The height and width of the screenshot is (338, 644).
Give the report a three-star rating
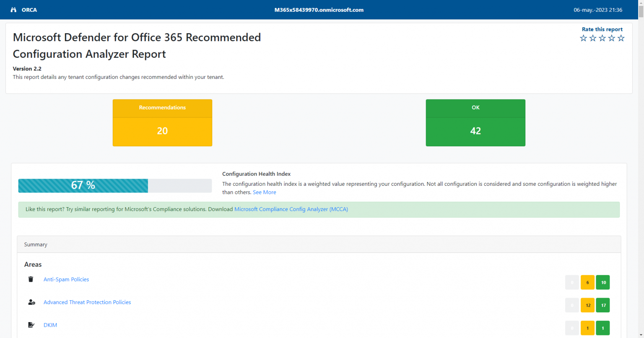click(x=602, y=38)
